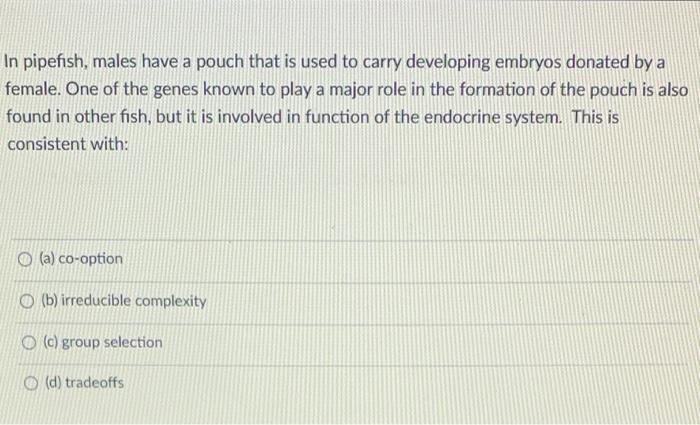The image size is (700, 425).
Task: Click 'found in other fish' phrase
Action: [79, 117]
